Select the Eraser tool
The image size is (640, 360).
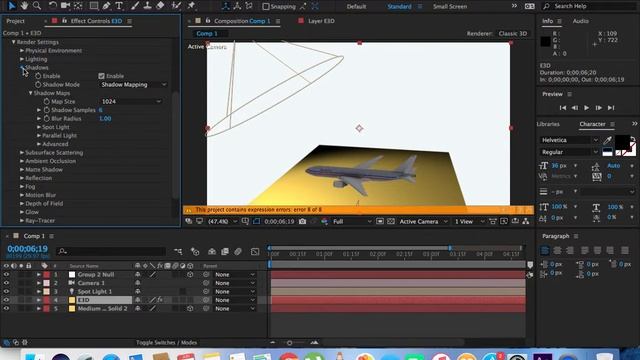pos(160,6)
